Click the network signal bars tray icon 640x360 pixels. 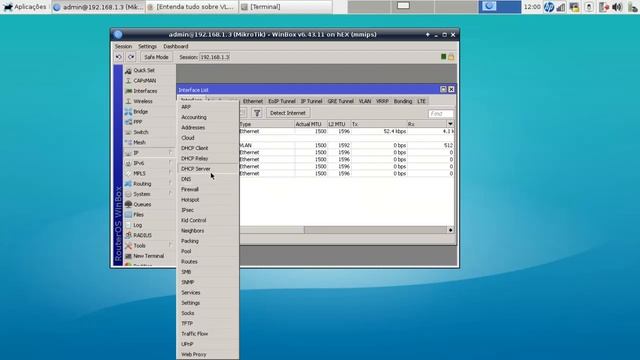click(561, 7)
